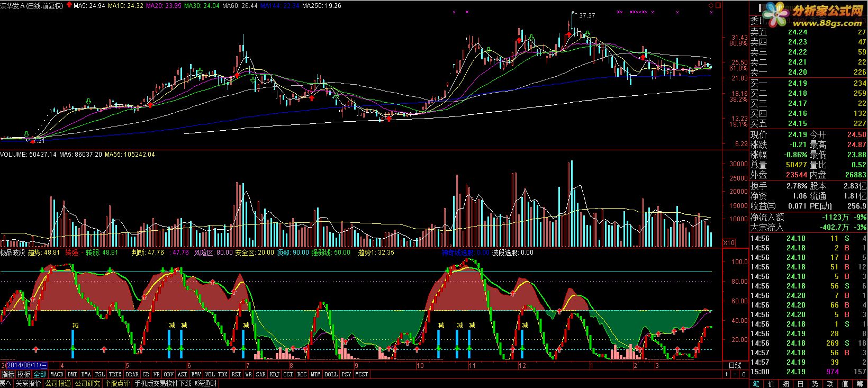The width and height of the screenshot is (868, 388).
Task: Click the 买一 price 24.19
Action: [x=797, y=83]
